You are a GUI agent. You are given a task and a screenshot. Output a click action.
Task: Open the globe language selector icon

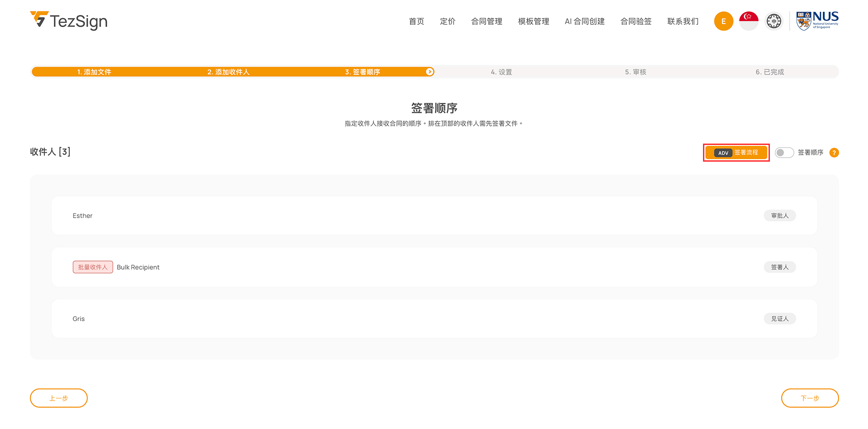[774, 21]
